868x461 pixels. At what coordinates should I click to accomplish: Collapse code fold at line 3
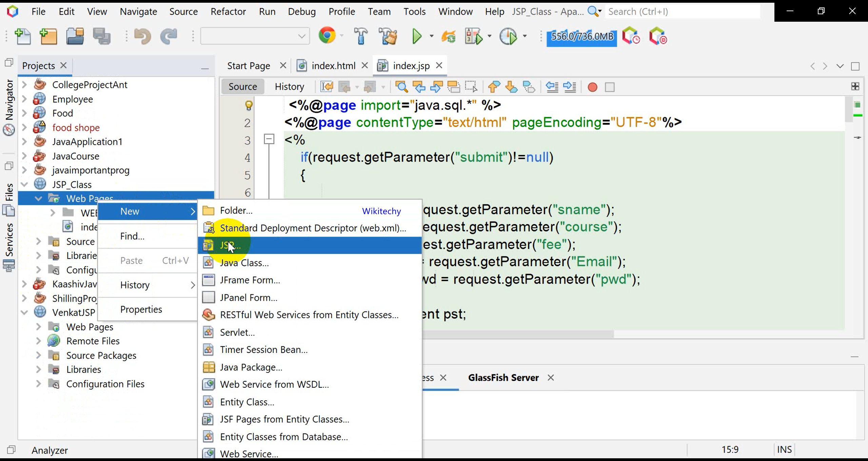(269, 139)
